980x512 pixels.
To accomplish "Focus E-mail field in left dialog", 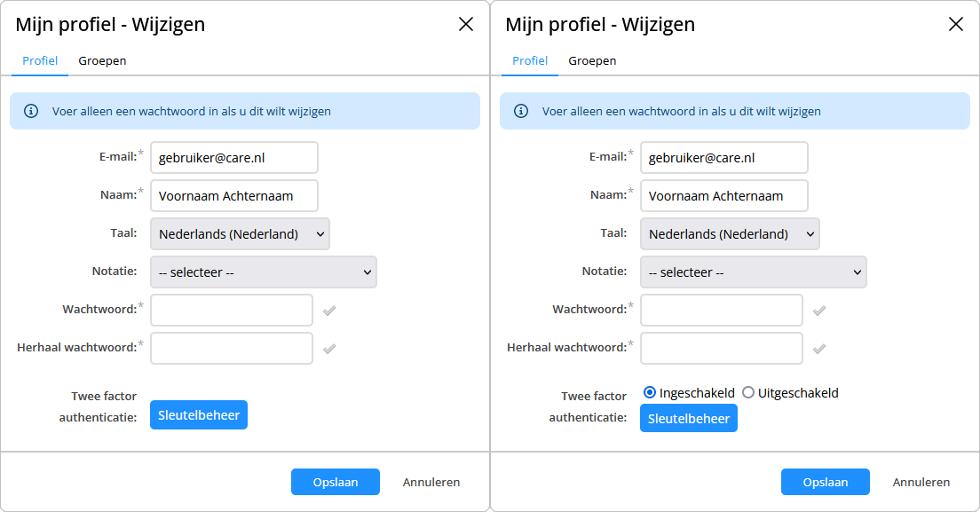I will point(234,158).
